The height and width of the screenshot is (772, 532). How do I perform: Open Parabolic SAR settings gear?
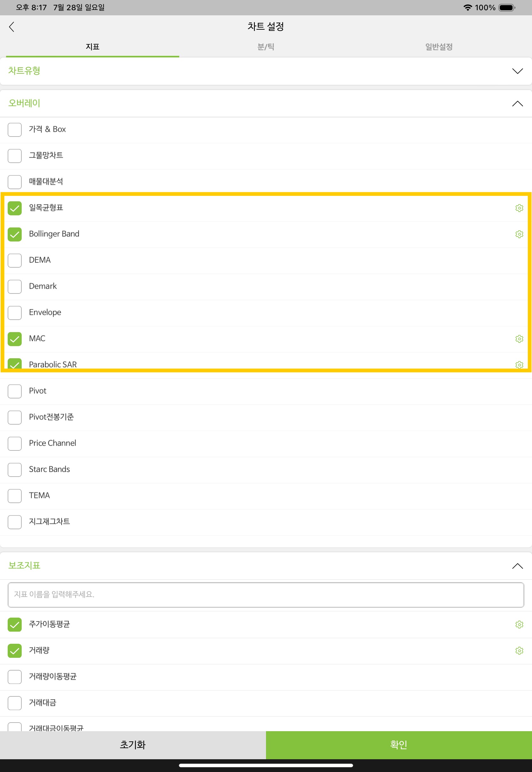519,365
